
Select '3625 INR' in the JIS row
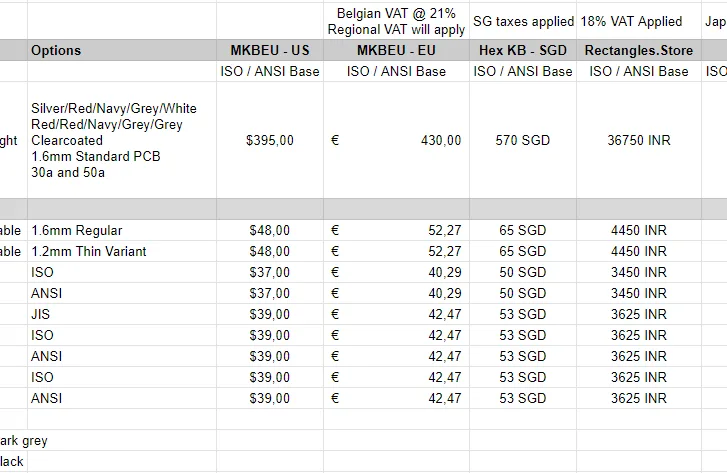pos(639,314)
